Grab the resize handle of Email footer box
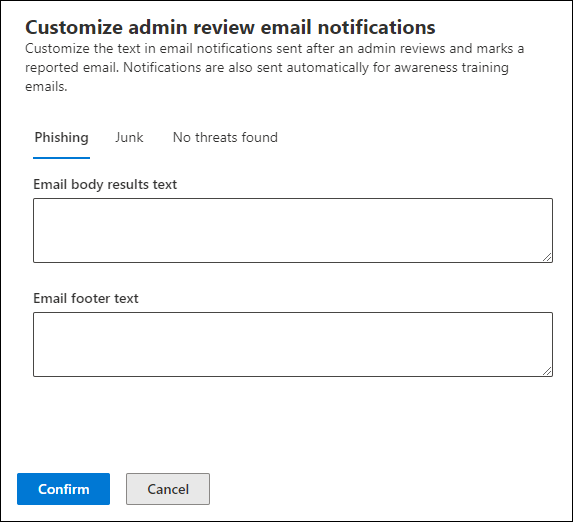The image size is (573, 522). pyautogui.click(x=547, y=371)
